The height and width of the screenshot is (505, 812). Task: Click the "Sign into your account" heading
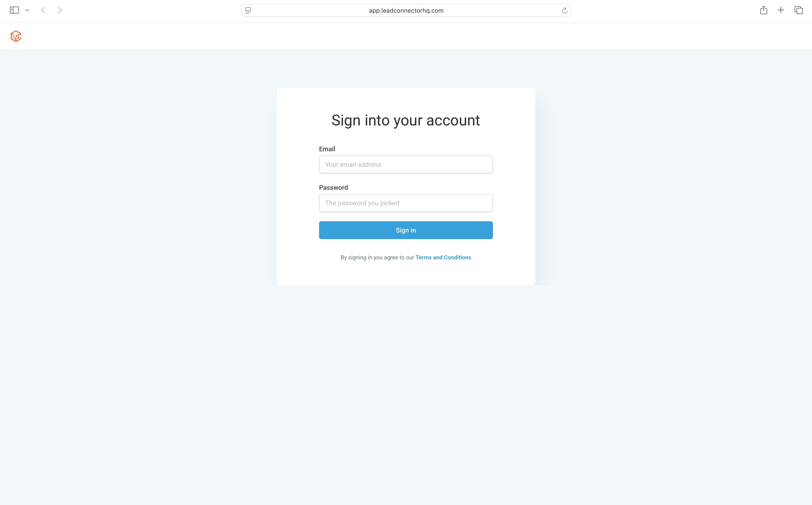coord(406,120)
